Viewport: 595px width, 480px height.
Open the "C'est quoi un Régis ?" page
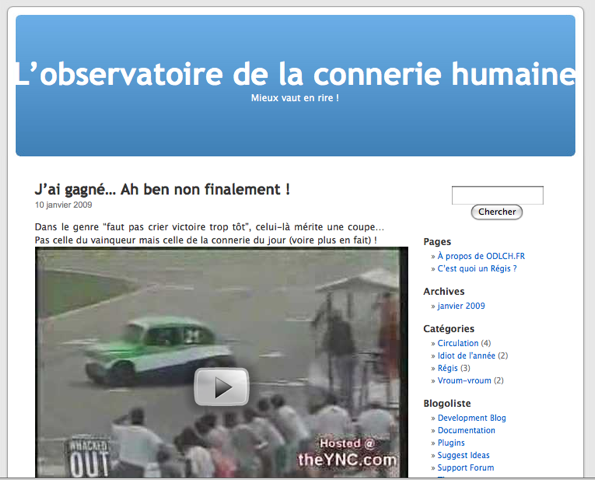click(x=477, y=269)
